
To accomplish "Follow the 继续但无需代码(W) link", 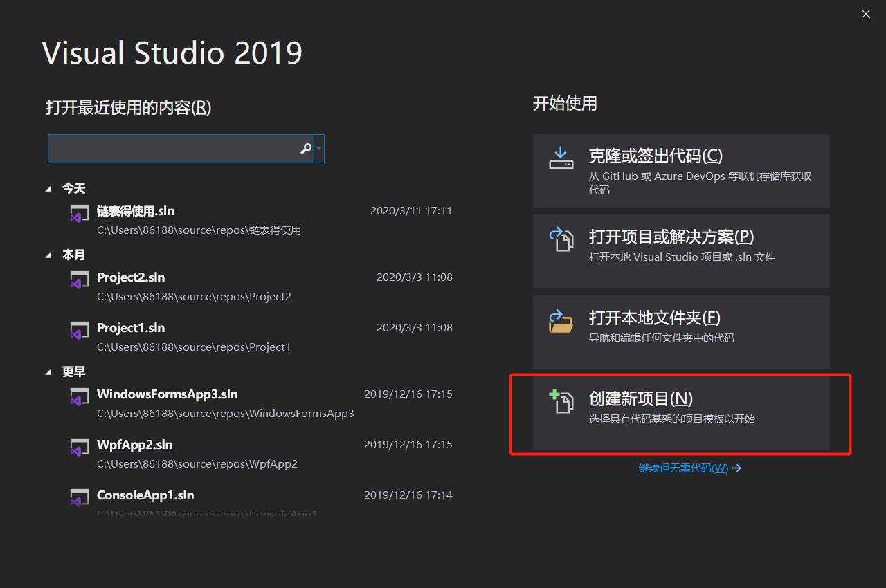I will tap(690, 468).
